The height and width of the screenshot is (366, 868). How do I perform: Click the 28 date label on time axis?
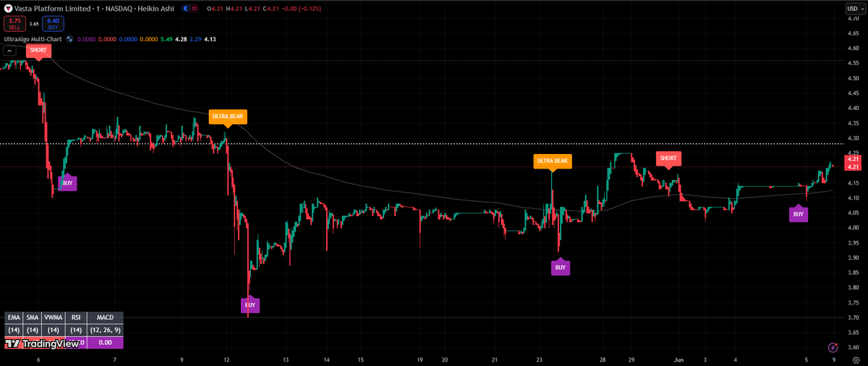603,359
